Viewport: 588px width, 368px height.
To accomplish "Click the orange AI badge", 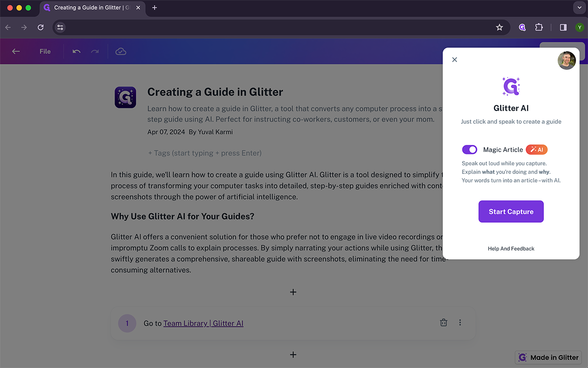I will [537, 149].
